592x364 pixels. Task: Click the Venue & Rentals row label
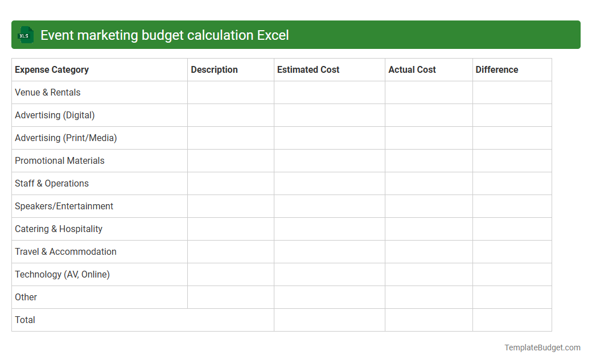[47, 92]
